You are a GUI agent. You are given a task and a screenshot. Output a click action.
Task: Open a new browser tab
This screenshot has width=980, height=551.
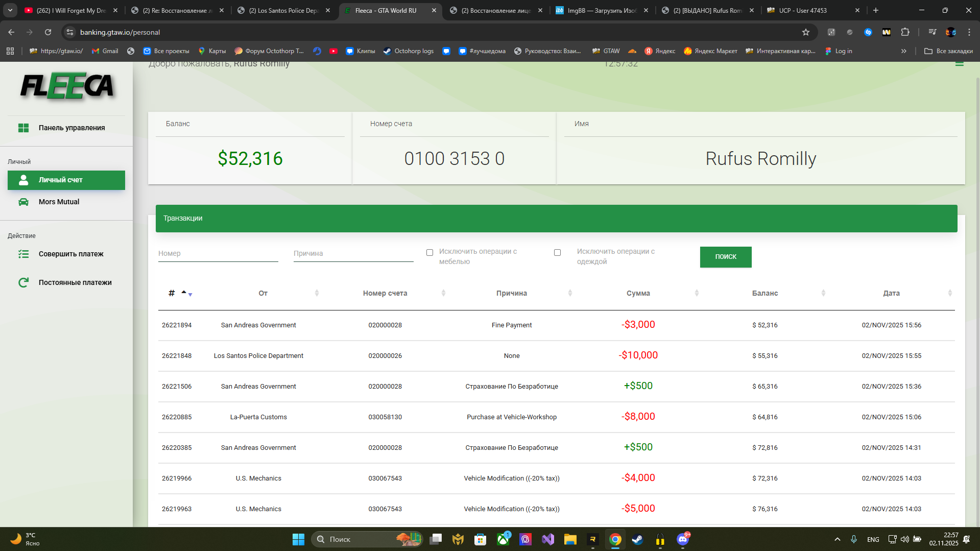click(876, 10)
